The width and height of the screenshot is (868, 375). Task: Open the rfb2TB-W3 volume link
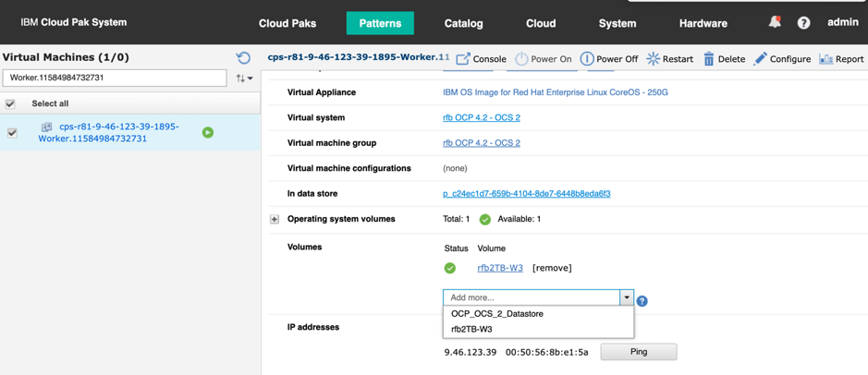tap(500, 268)
